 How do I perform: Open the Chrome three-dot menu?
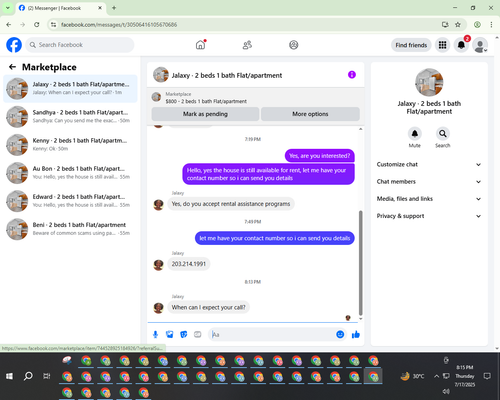tap(491, 24)
